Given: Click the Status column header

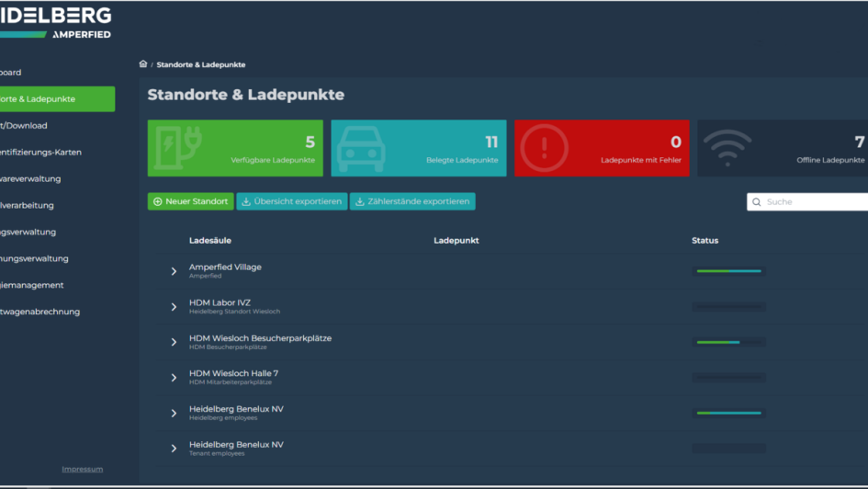Looking at the screenshot, I should [705, 240].
